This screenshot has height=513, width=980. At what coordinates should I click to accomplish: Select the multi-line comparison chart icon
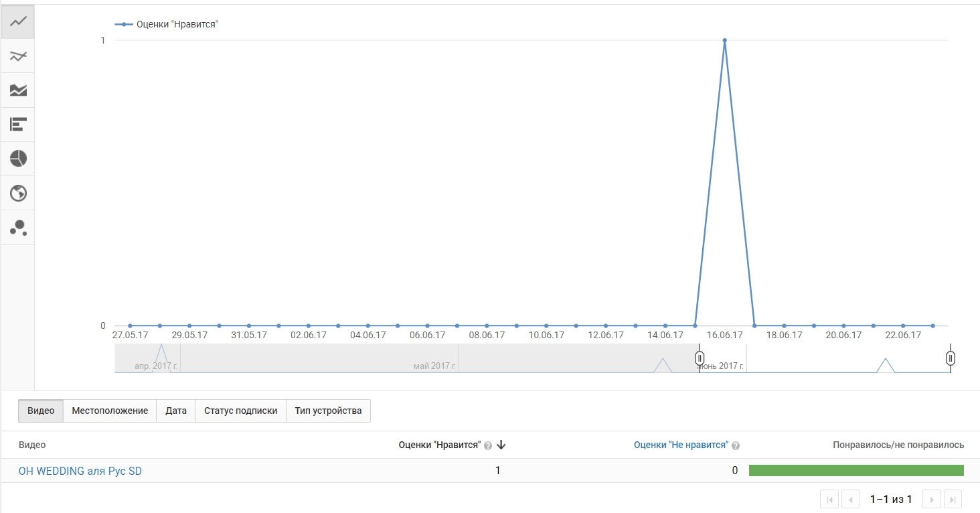(x=18, y=56)
